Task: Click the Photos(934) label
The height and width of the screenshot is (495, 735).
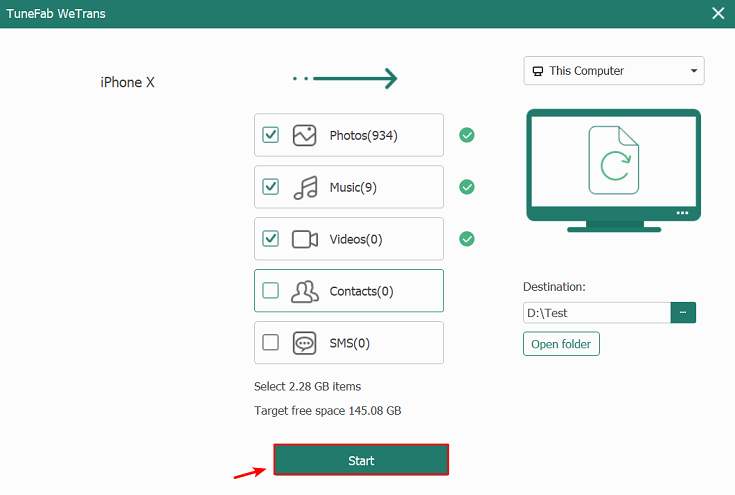Action: (363, 135)
